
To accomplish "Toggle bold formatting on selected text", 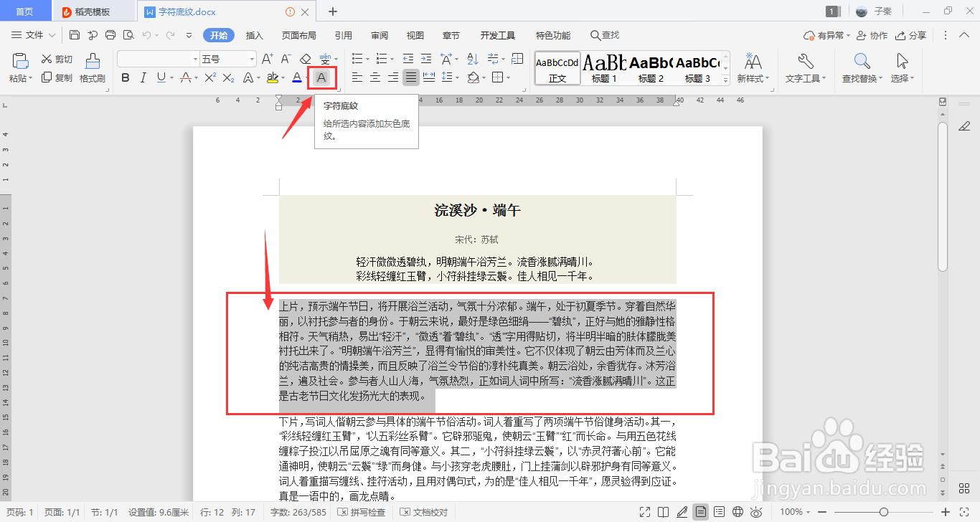I will (x=126, y=77).
